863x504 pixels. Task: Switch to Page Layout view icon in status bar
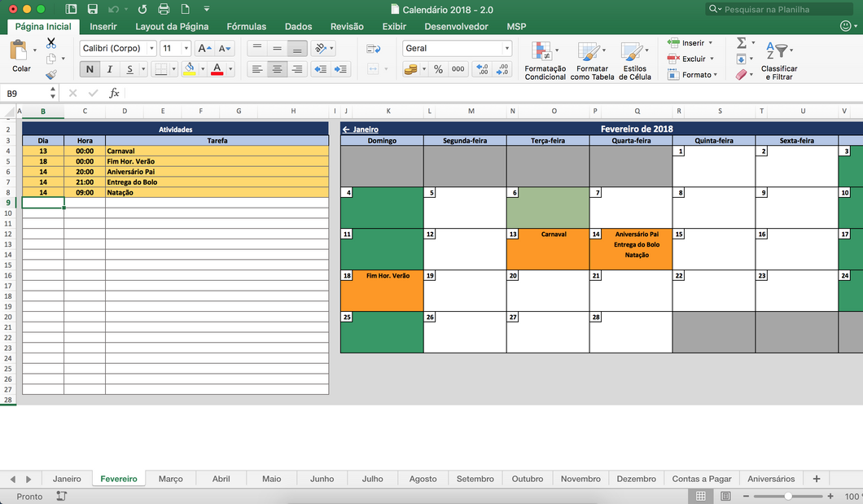pos(726,496)
